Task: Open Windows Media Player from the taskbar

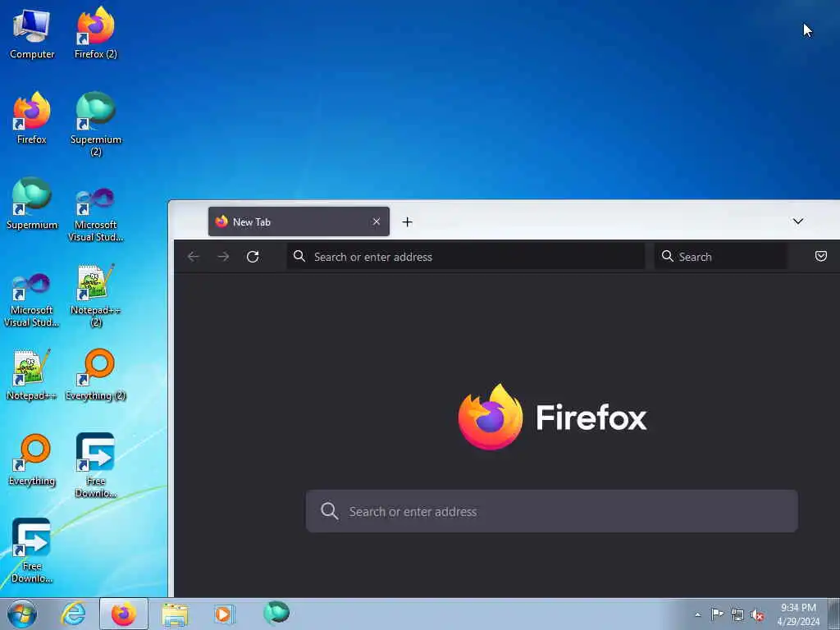Action: (x=225, y=614)
